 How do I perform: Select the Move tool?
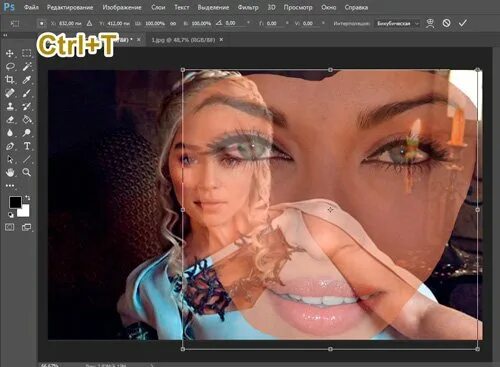point(10,53)
